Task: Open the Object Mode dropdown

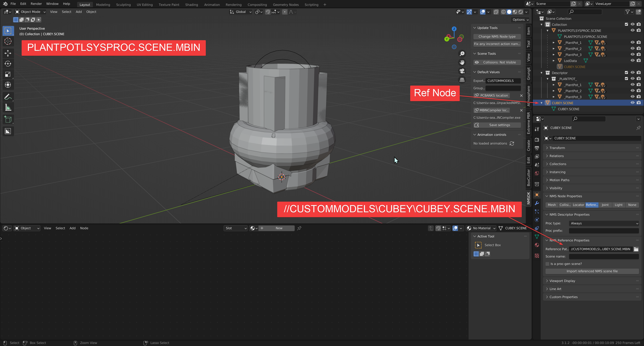Action: click(30, 12)
